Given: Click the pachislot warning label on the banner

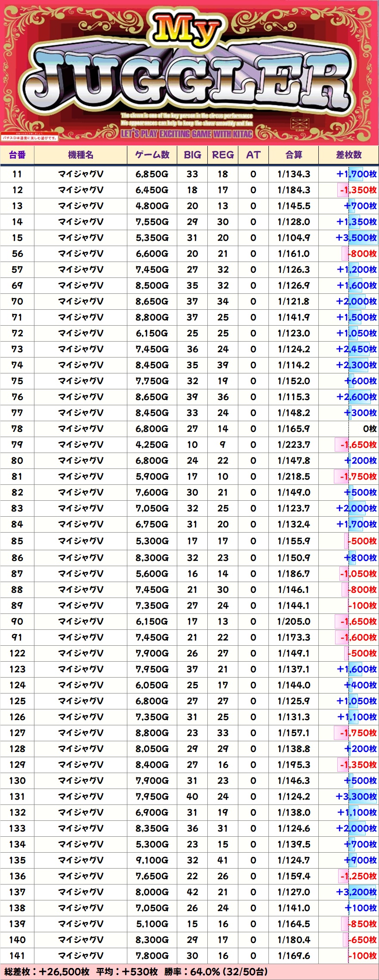Looking at the screenshot, I should 29,138.
